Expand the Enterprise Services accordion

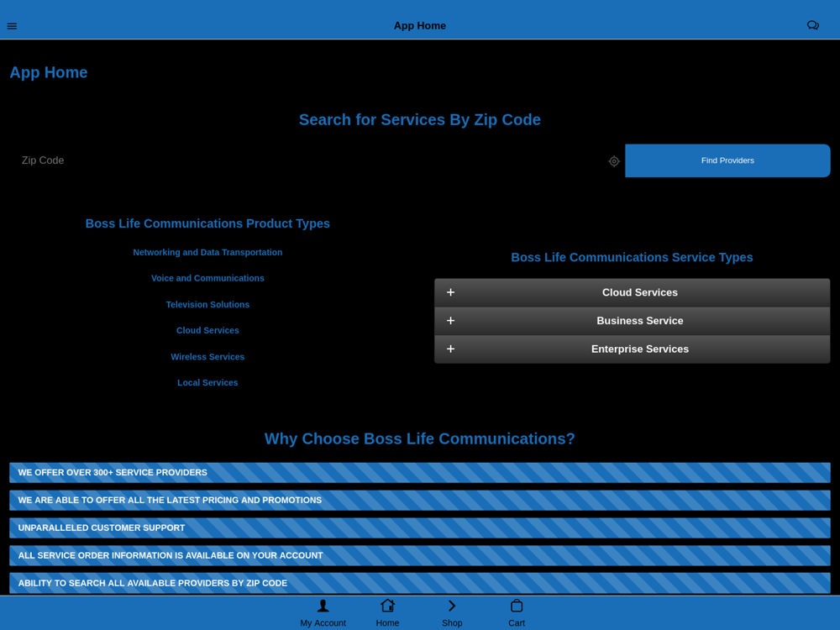click(633, 349)
